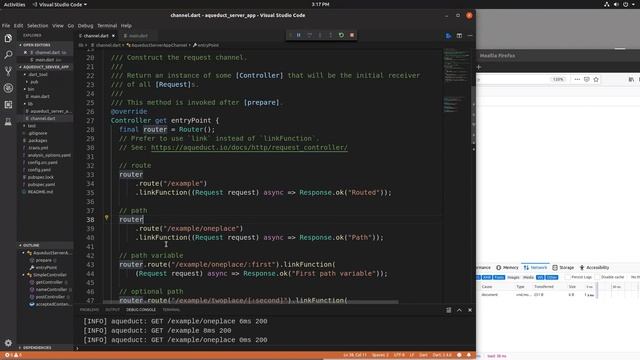Click the lightbulb code action on line 38
Screen dimensions: 640x360
[x=107, y=218]
